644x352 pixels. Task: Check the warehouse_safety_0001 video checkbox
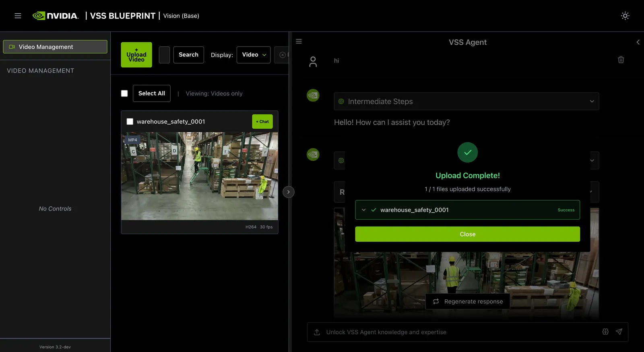click(x=130, y=121)
